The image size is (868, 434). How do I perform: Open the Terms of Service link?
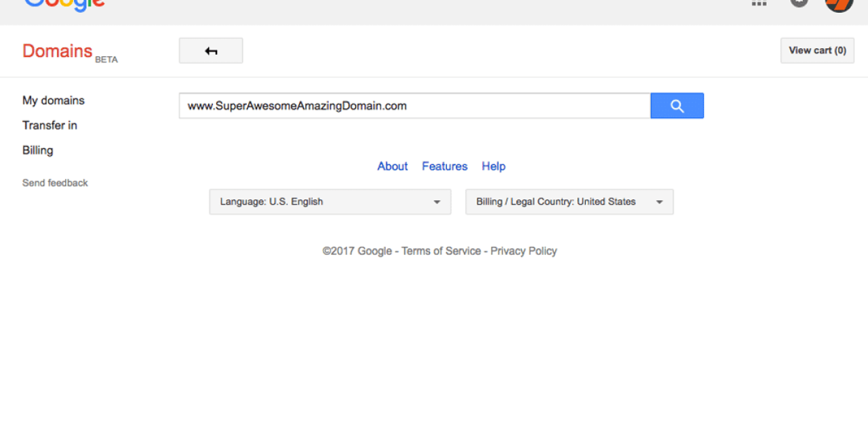tap(441, 251)
